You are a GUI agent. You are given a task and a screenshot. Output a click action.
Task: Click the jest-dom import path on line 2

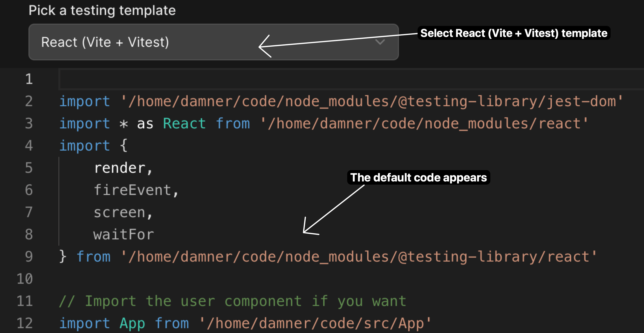(x=372, y=101)
